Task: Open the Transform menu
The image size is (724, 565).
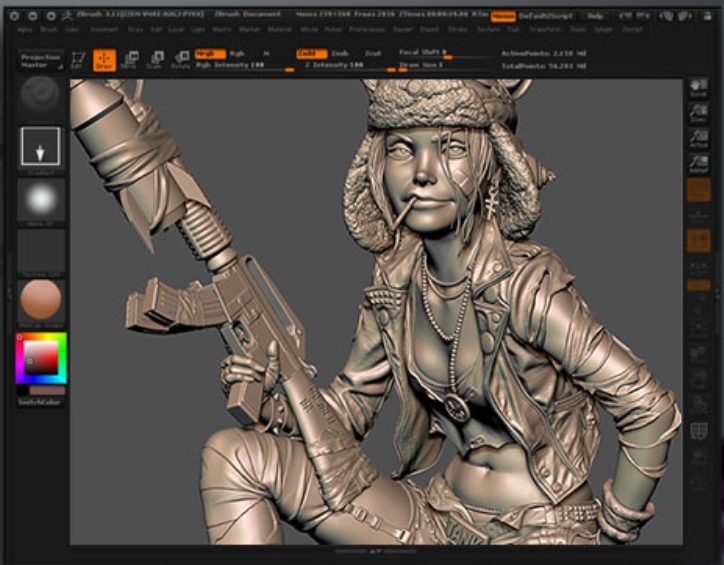Action: (x=545, y=30)
